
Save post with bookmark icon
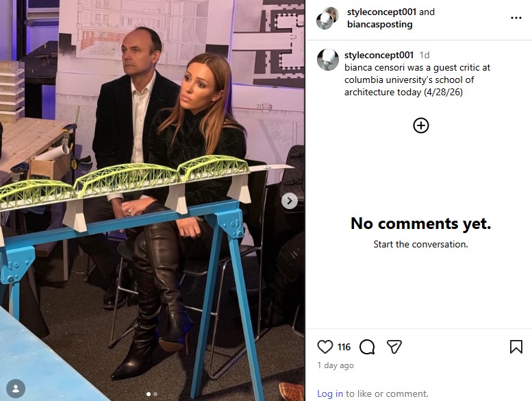(x=516, y=347)
